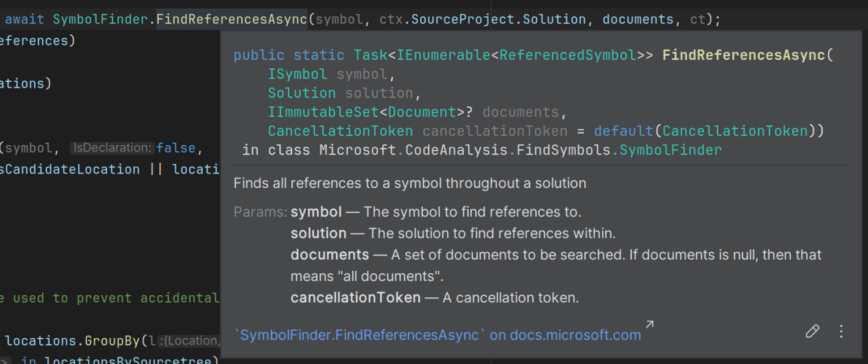Screen dimensions: 868x364
Task: Click the Solution parameter type in popup
Action: (x=301, y=93)
